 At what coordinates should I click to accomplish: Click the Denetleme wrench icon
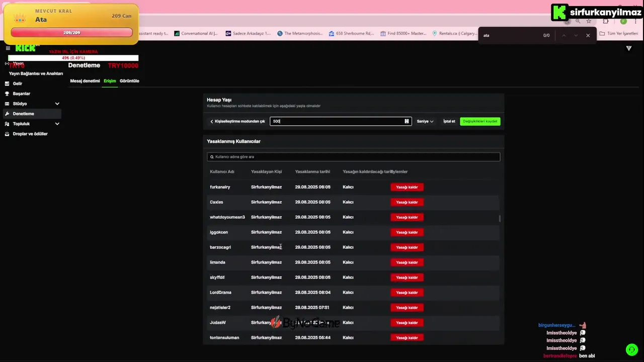[7, 114]
